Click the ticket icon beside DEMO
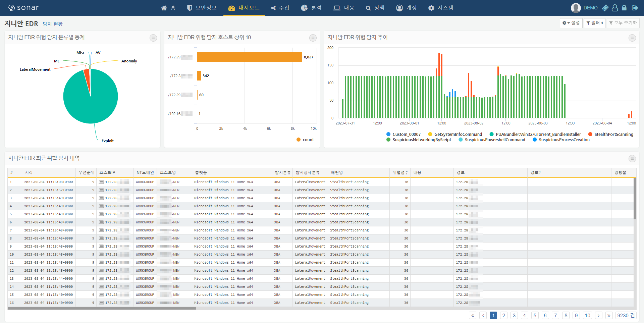The image size is (644, 323). point(605,8)
